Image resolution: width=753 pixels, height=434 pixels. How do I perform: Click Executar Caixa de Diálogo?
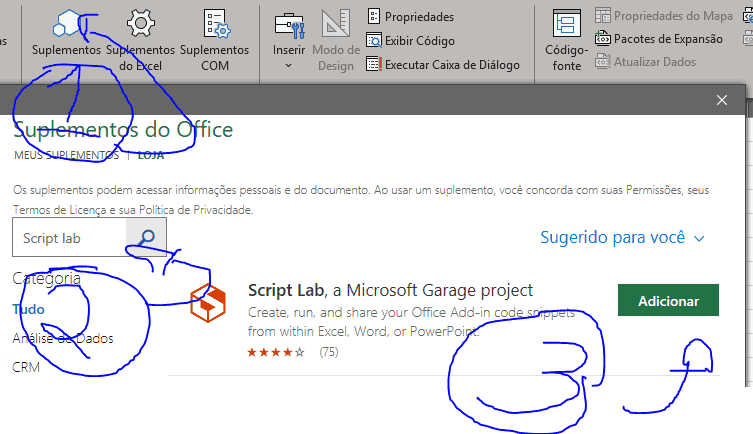(x=442, y=65)
